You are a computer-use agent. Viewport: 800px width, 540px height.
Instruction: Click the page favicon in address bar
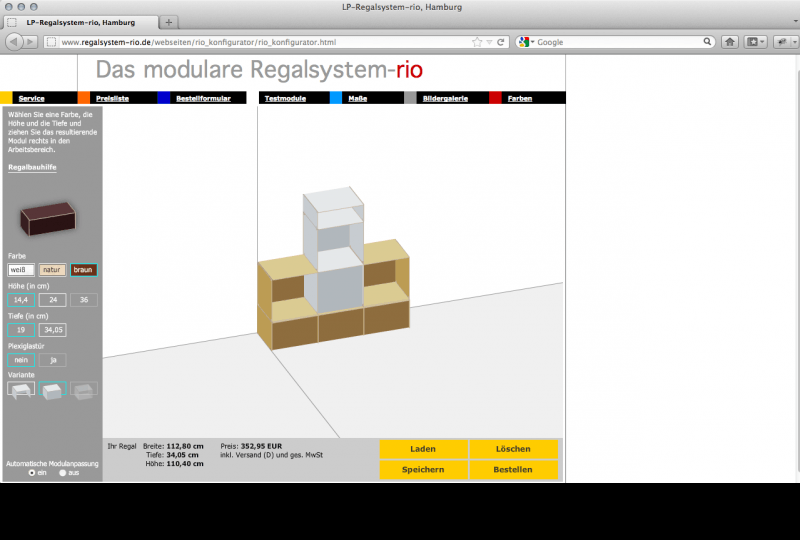(x=51, y=42)
